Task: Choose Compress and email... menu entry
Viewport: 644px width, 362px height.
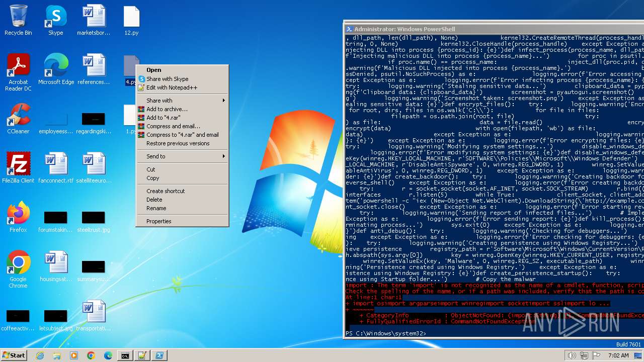Action: coord(182,126)
